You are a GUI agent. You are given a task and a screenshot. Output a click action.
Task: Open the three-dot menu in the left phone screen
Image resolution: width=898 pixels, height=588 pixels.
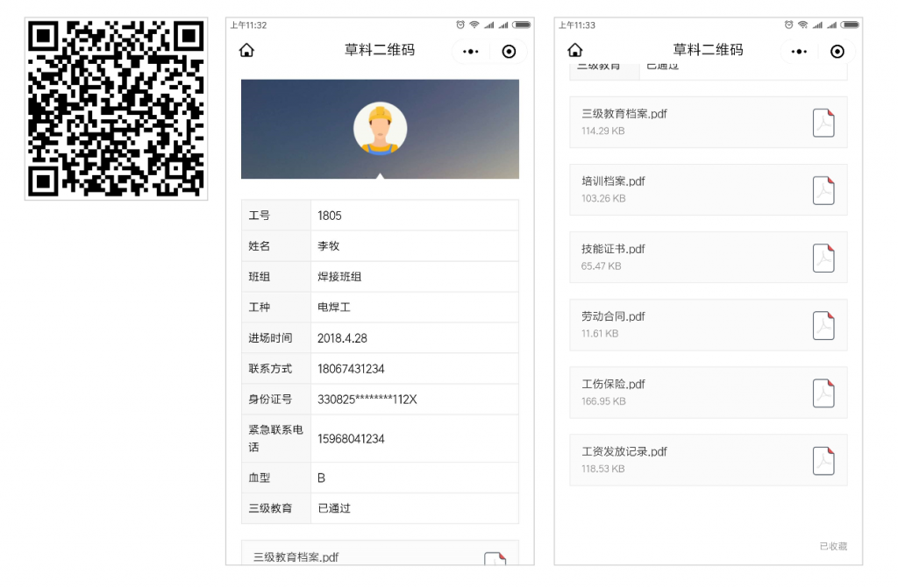pyautogui.click(x=471, y=52)
